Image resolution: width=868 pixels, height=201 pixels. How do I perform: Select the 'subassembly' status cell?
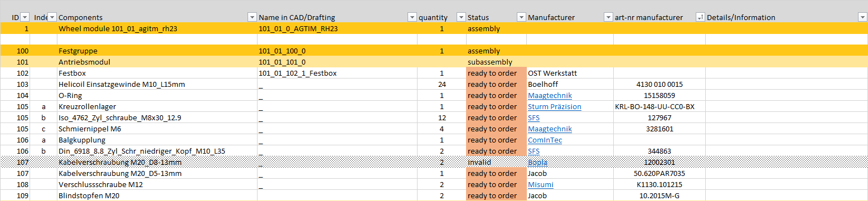pos(496,62)
